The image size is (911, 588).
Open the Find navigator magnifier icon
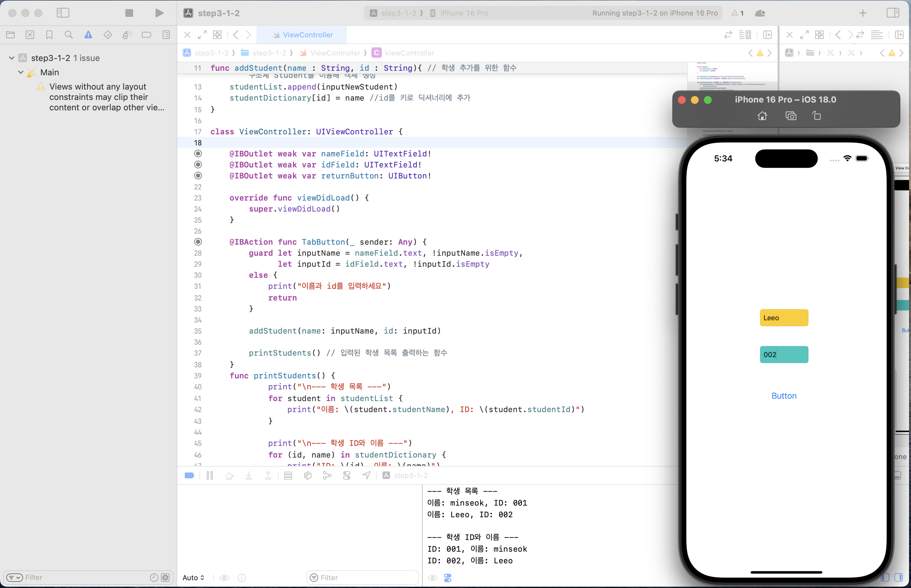69,35
